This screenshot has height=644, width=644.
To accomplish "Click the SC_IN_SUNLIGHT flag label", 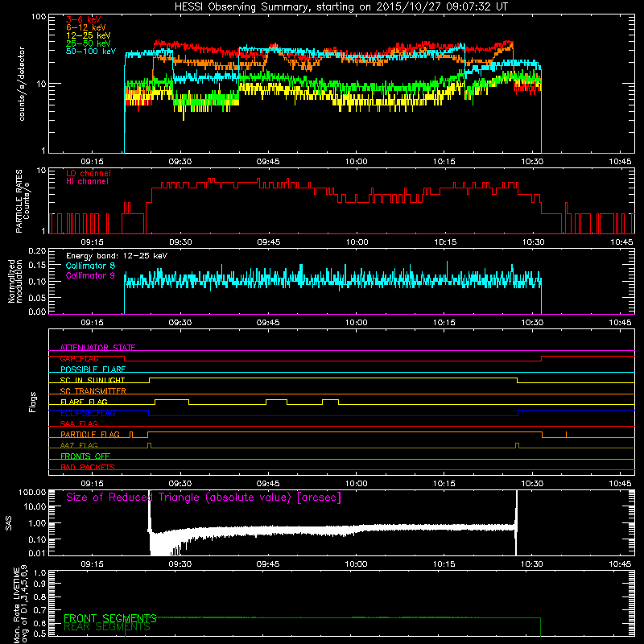I will coord(93,380).
